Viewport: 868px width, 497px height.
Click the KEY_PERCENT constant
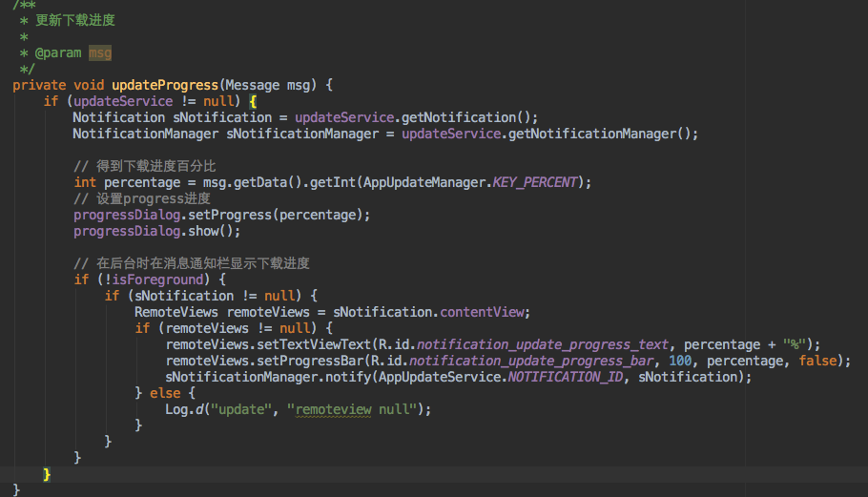[x=535, y=182]
